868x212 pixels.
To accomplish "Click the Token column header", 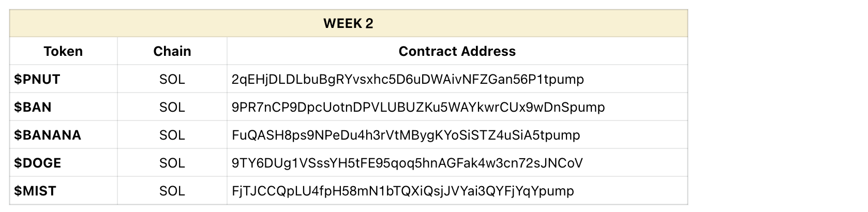I will [63, 51].
